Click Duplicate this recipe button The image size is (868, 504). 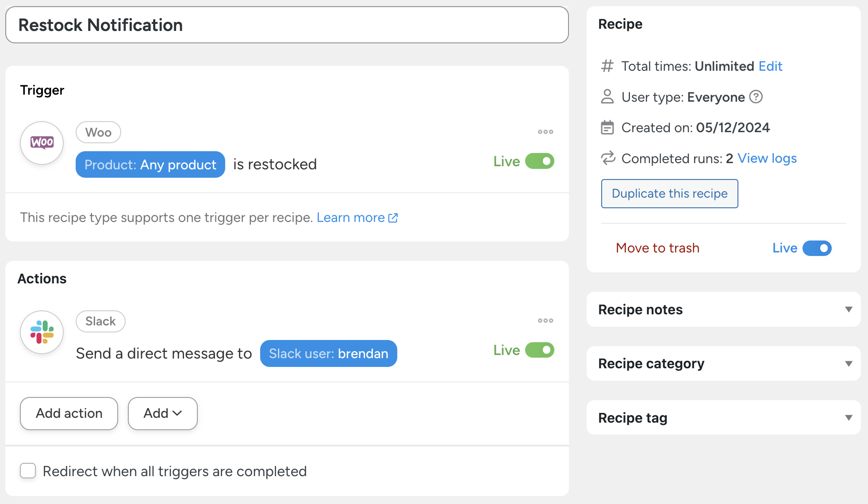pos(669,194)
